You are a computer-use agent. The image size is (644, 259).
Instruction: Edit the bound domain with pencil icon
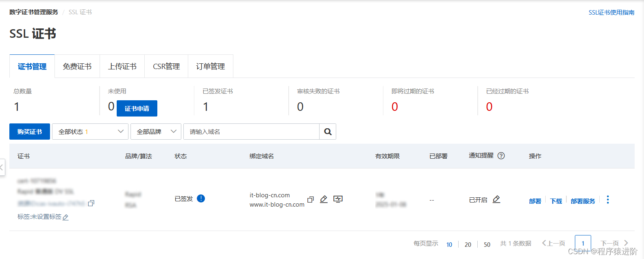[x=324, y=199]
